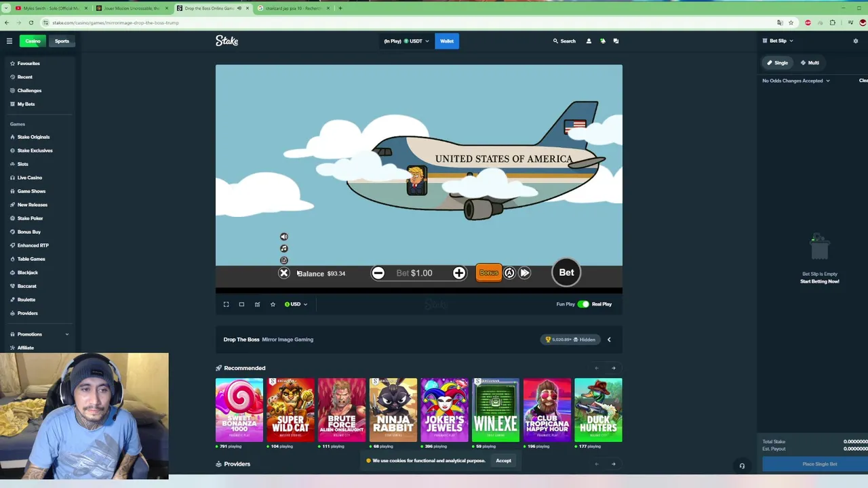868x488 pixels.
Task: Toggle turbo fast-forward icon
Action: click(525, 273)
